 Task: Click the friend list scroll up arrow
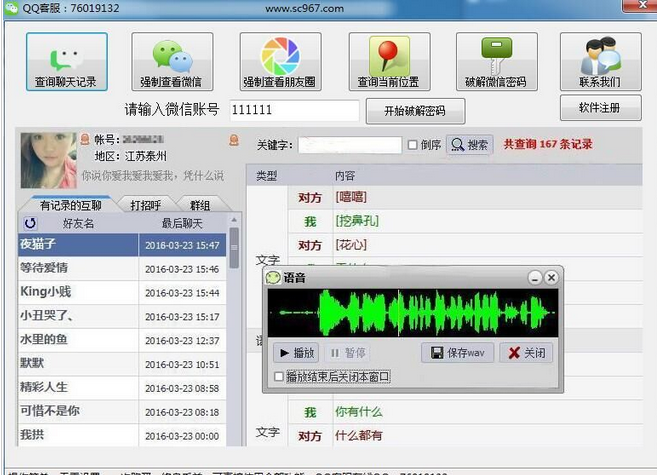234,219
